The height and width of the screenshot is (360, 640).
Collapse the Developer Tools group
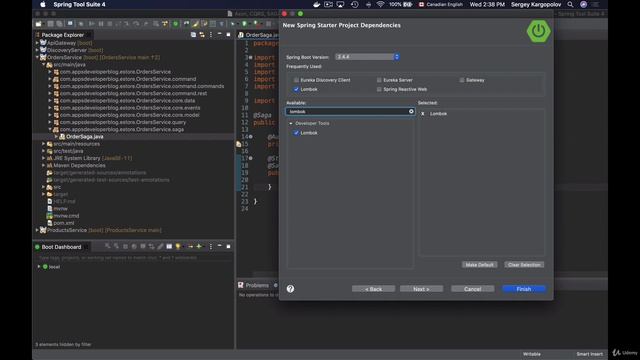pyautogui.click(x=291, y=123)
